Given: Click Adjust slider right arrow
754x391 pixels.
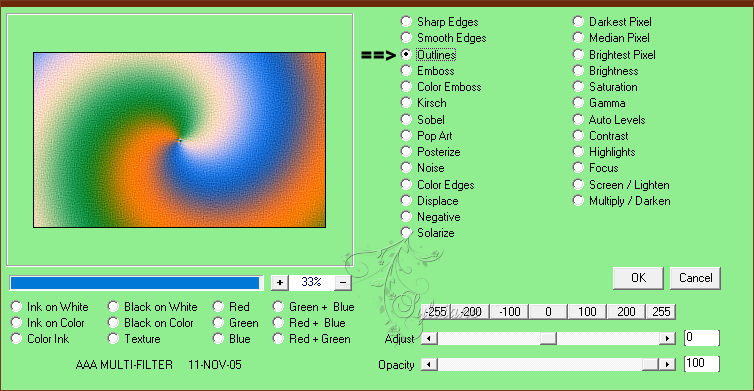Looking at the screenshot, I should click(667, 339).
